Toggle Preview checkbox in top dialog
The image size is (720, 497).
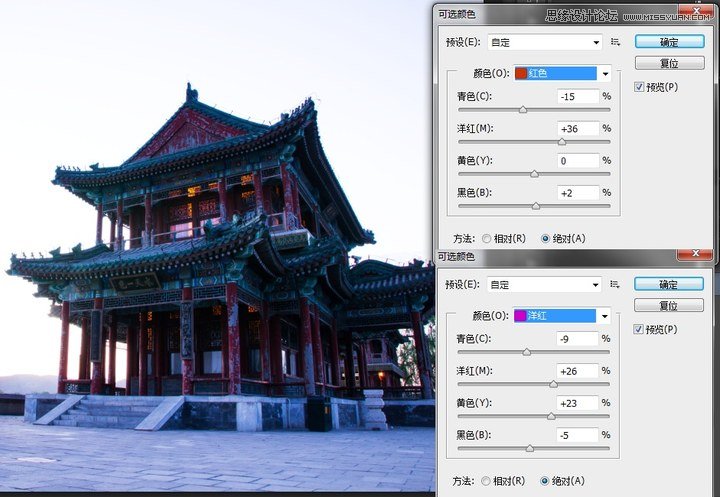coord(640,87)
